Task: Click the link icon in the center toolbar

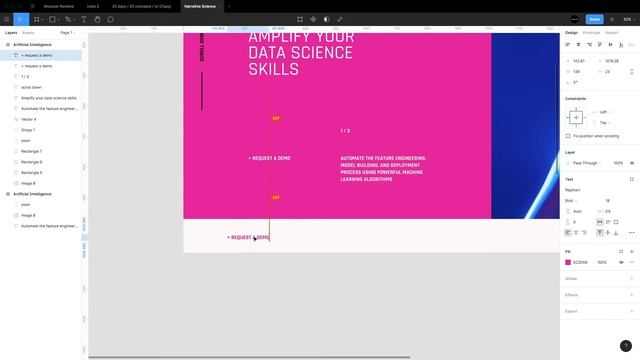Action: 340,19
